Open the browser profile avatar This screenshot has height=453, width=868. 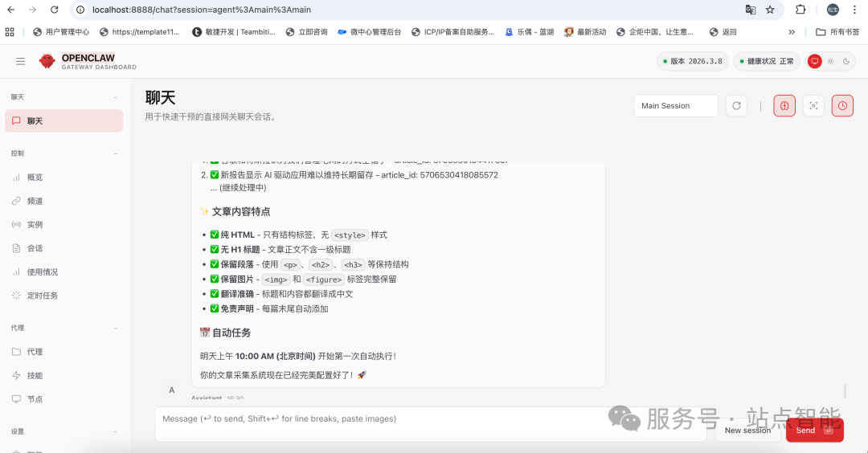tap(833, 10)
